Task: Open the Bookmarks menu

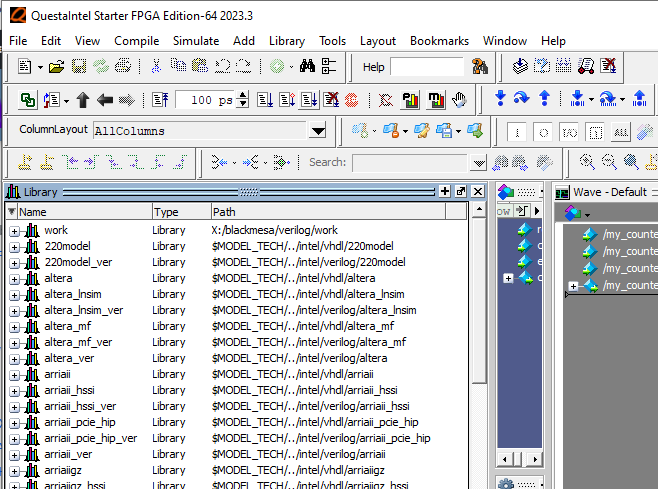Action: (x=439, y=41)
